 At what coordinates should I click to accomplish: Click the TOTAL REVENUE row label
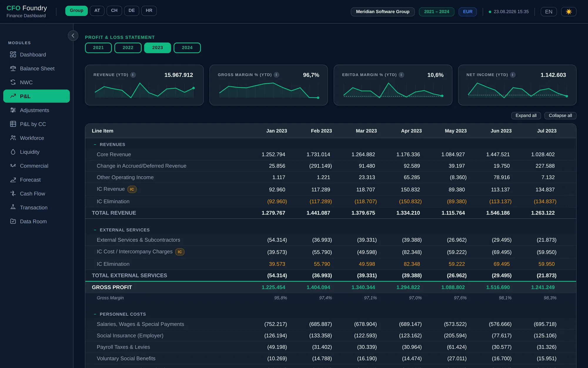pyautogui.click(x=114, y=213)
